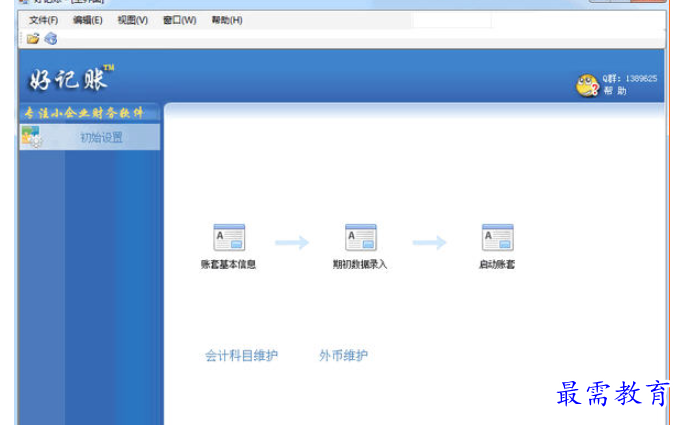This screenshot has height=425, width=678.
Task: Click the 账套基本信息 label text
Action: (x=229, y=265)
